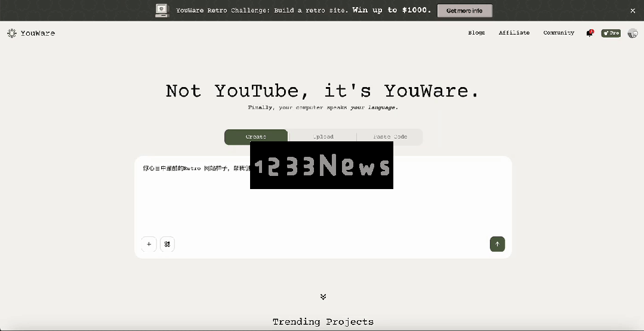This screenshot has height=331, width=644.
Task: Click the plus attachment button in prompt box
Action: (x=149, y=244)
